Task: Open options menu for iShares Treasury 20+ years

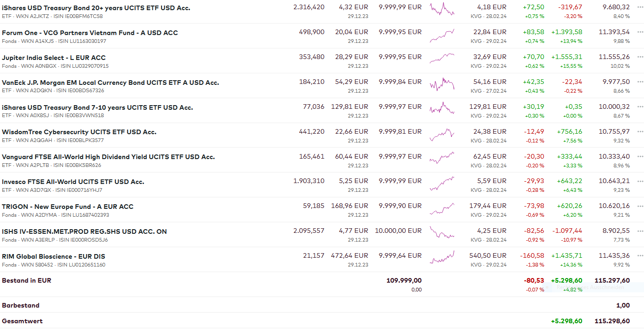Action: coord(639,7)
